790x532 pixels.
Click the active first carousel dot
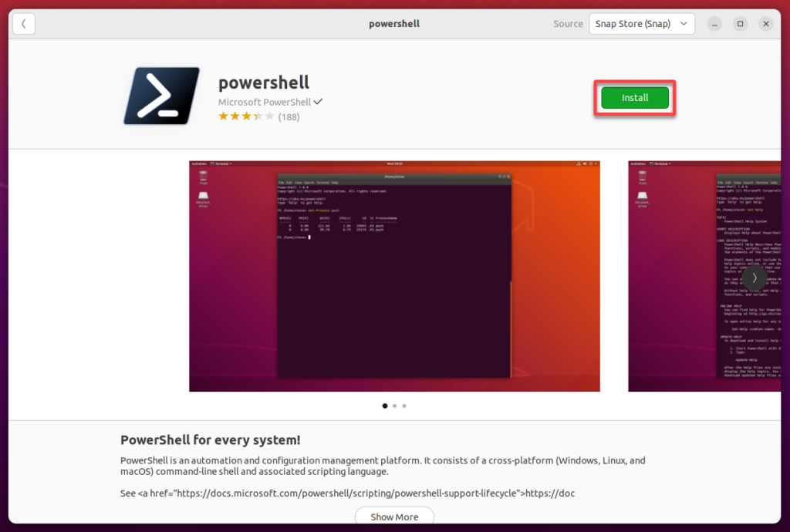385,406
